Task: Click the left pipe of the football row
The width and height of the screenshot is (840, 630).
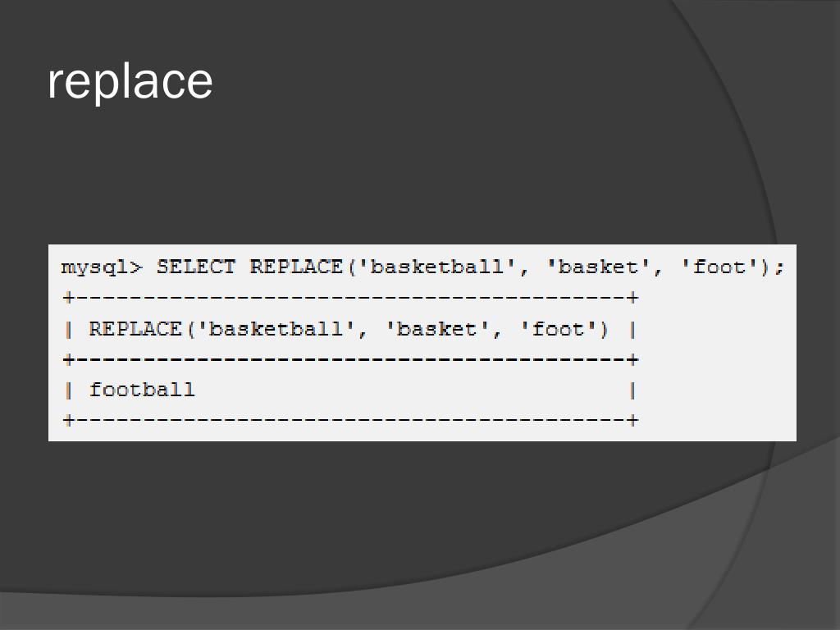Action: coord(68,390)
